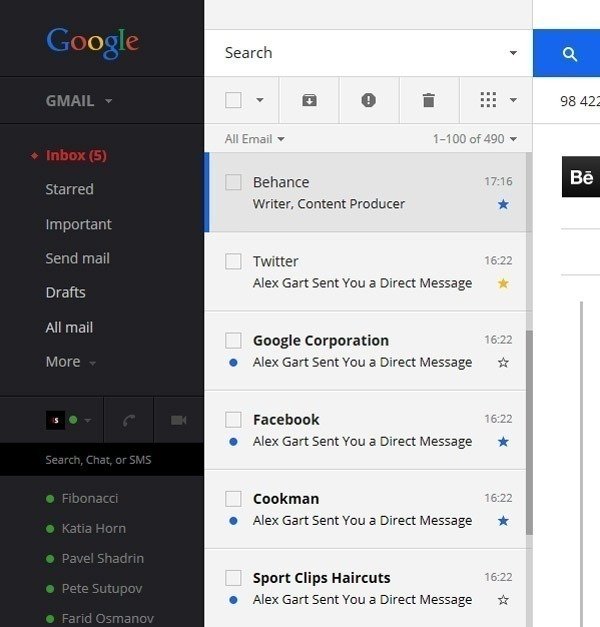Chat with Katia Horn
This screenshot has height=627, width=600.
94,529
